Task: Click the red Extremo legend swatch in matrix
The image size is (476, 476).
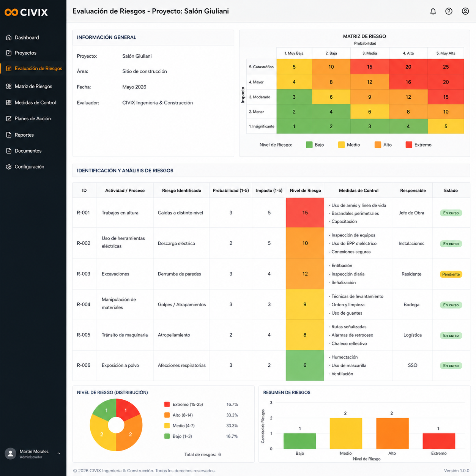Action: click(409, 145)
